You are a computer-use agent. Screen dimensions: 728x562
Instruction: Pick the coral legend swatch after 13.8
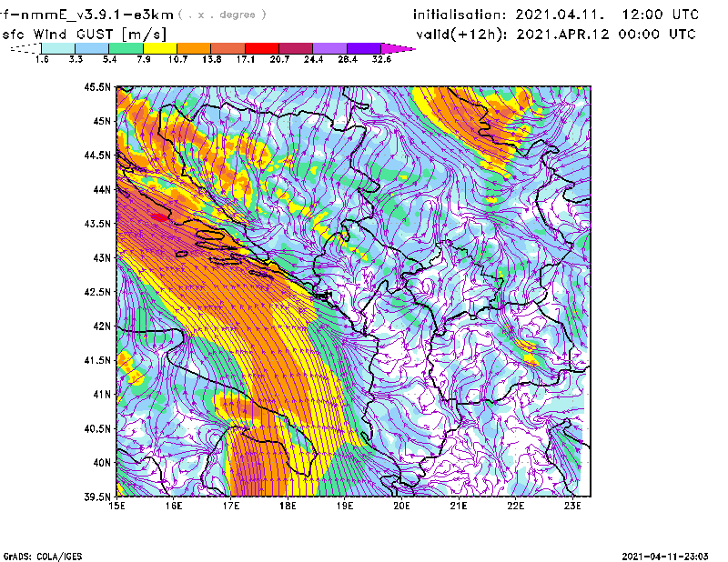coord(228,48)
